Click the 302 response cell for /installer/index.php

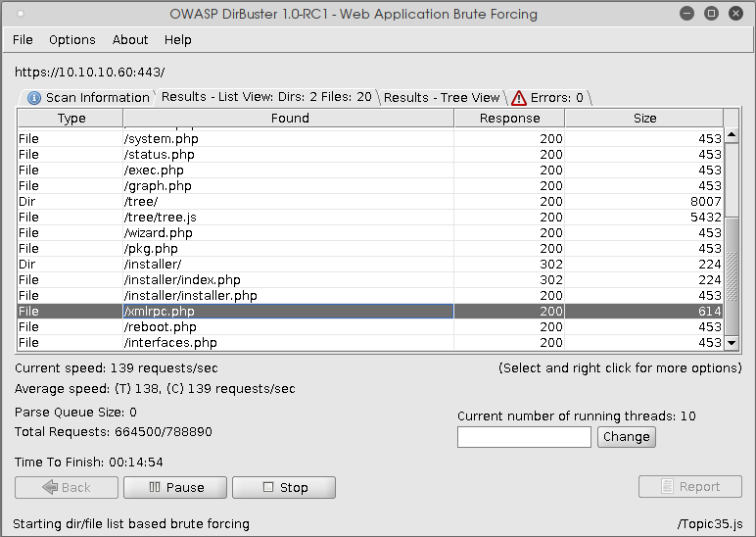(509, 280)
